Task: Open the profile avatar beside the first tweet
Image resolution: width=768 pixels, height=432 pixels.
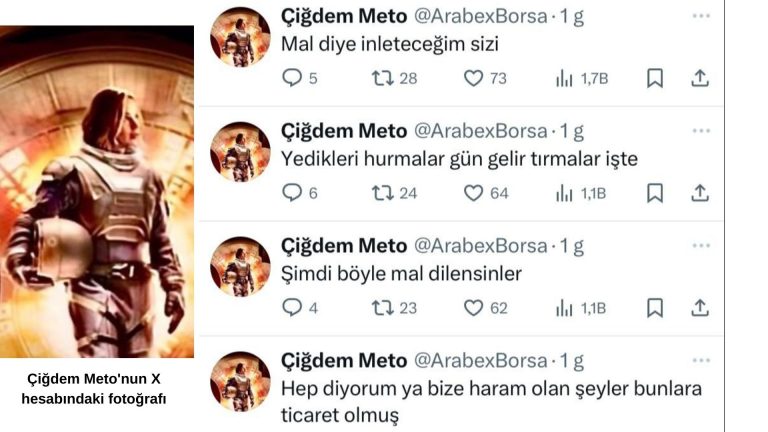Action: tap(240, 37)
